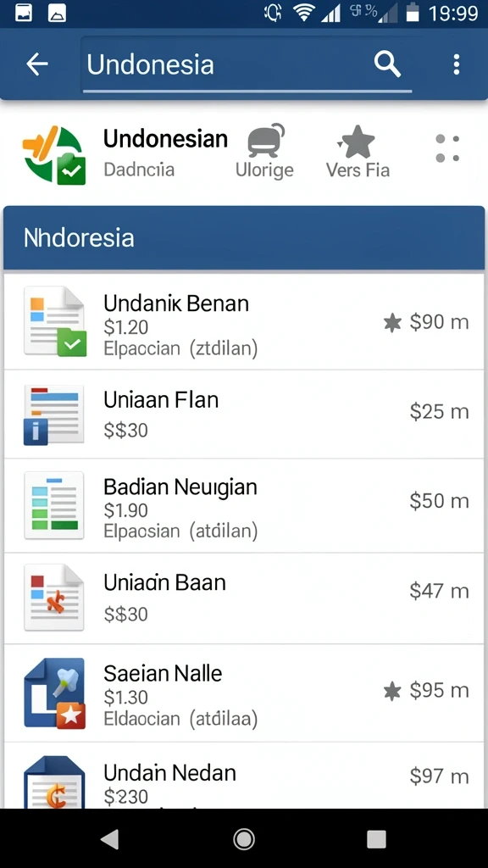The height and width of the screenshot is (868, 488).
Task: Open the three-dot overflow menu
Action: [x=456, y=64]
